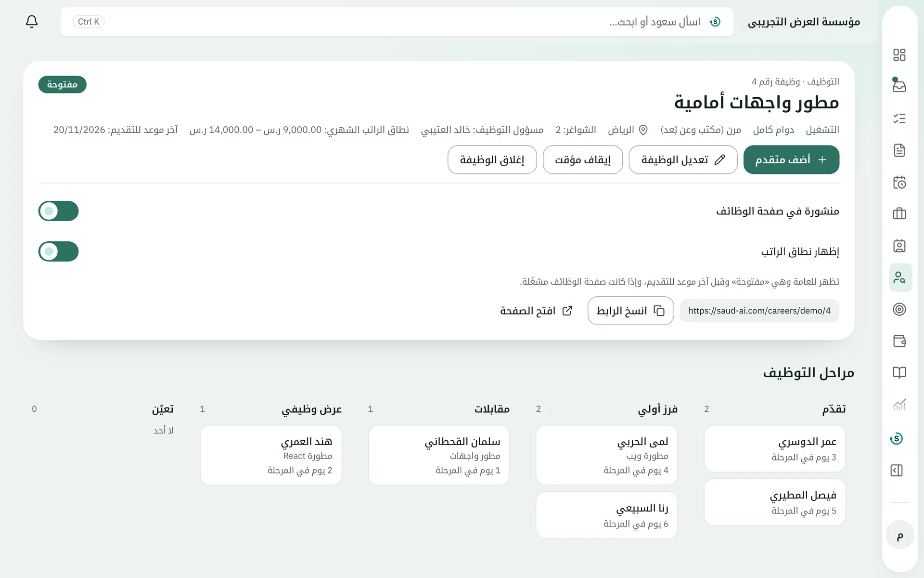Click the تقدّم stage column header
This screenshot has height=578, width=924.
click(834, 409)
